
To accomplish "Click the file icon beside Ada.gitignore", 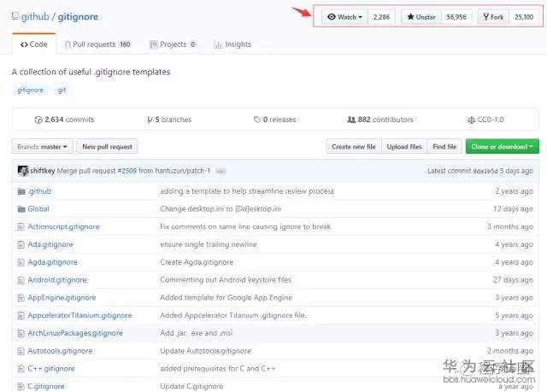I will click(x=21, y=244).
